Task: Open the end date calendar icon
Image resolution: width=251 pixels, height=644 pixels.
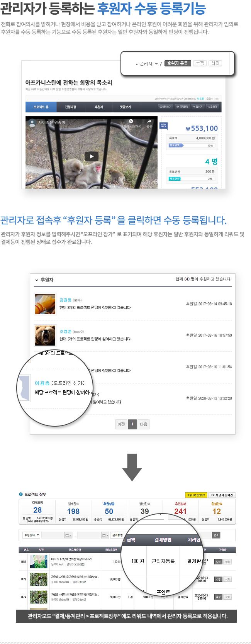Action: 105,535
